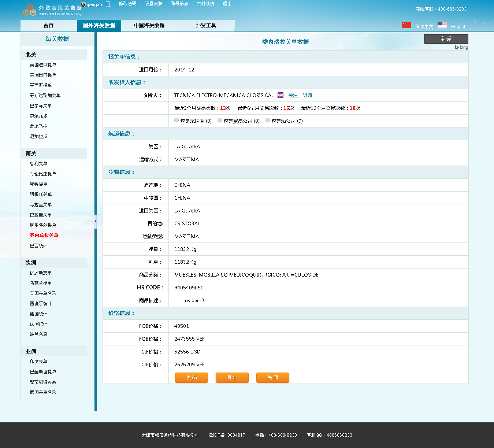This screenshot has height=448, width=494.
Task: Open 法国统计 in the sidebar
Action: (38, 324)
